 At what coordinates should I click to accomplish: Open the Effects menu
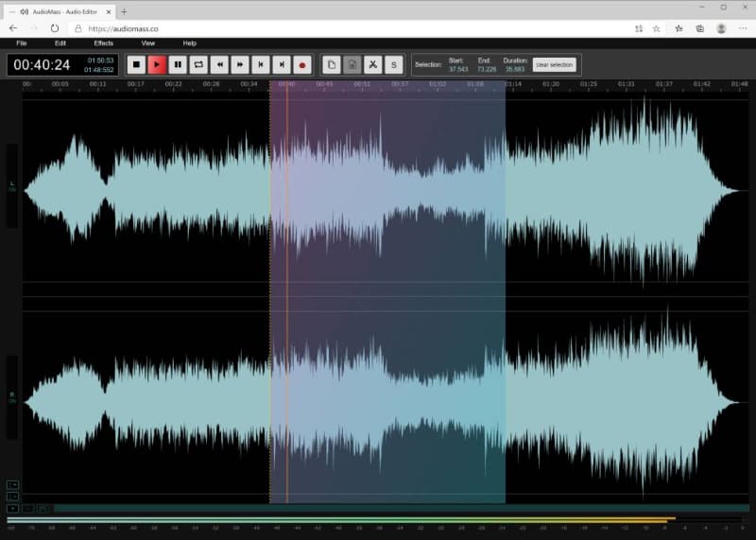(x=104, y=43)
